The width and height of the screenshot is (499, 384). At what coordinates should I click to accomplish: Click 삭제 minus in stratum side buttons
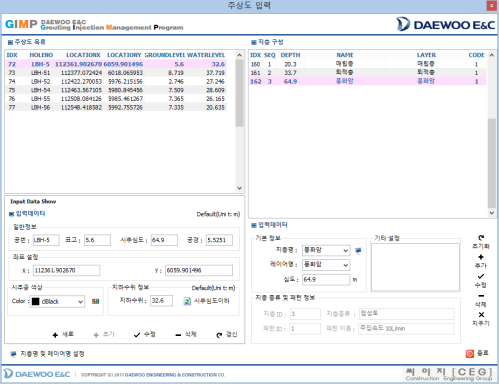[481, 296]
